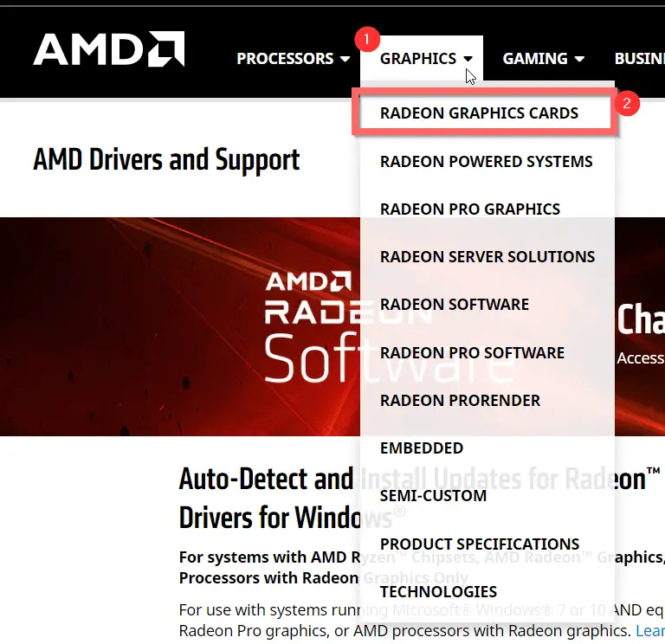665x644 pixels.
Task: Choose Radeon Server Solutions
Action: (x=487, y=256)
